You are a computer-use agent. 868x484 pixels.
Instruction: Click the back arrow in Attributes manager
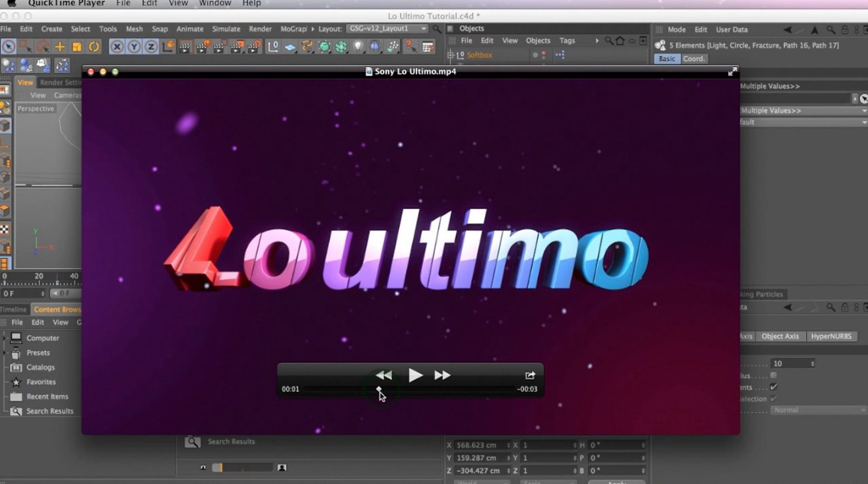(x=787, y=30)
